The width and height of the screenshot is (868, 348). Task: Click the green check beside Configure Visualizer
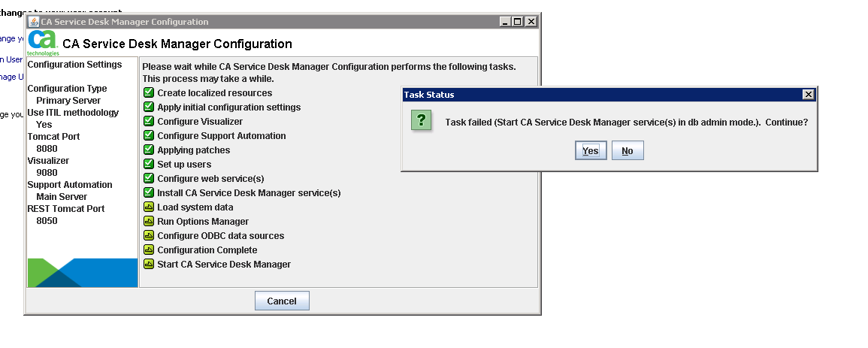148,121
